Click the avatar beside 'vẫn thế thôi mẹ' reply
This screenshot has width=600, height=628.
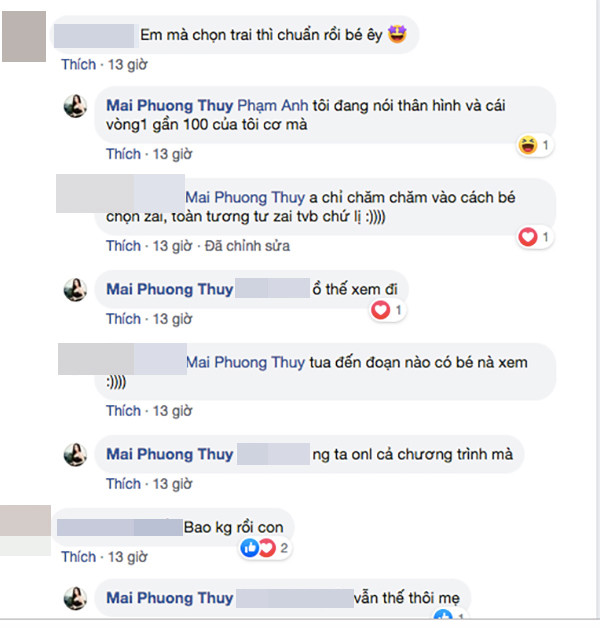pos(75,598)
